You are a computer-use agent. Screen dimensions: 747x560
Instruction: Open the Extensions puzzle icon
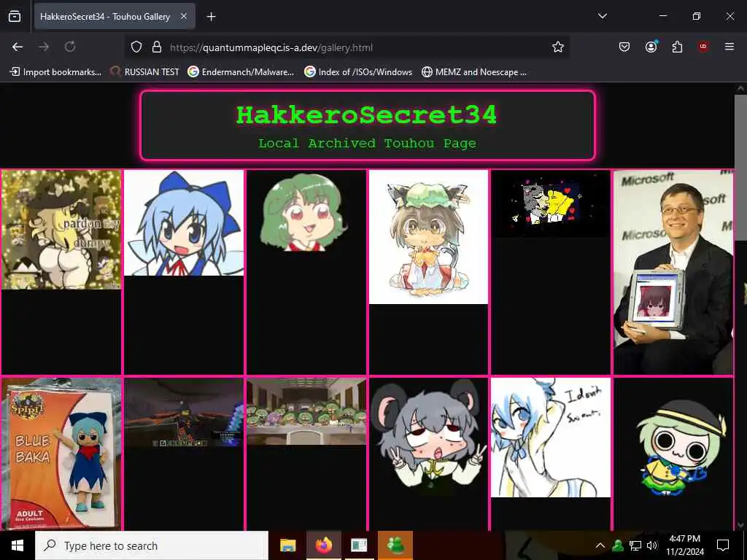click(x=677, y=47)
